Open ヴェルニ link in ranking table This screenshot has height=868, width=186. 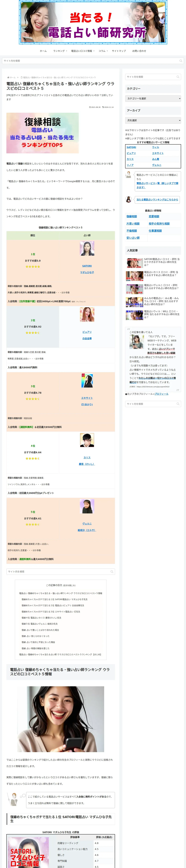[x=87, y=524]
